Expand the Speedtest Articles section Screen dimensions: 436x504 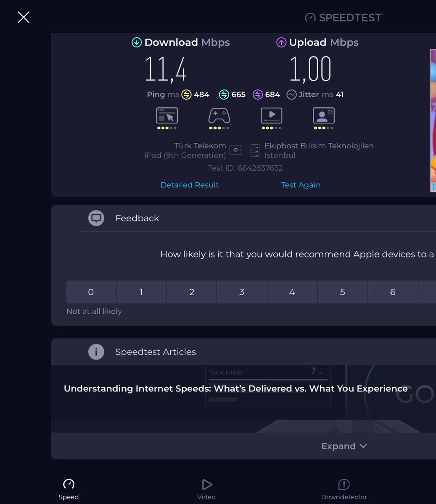[344, 446]
